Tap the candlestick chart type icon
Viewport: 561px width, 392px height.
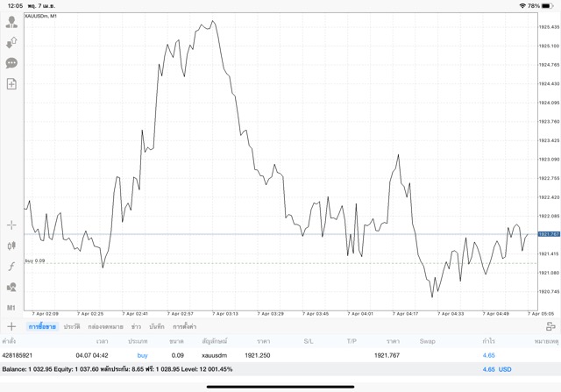coord(11,246)
